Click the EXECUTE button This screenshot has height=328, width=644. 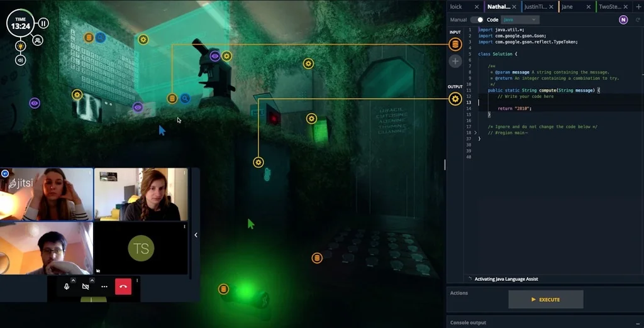[x=545, y=300]
